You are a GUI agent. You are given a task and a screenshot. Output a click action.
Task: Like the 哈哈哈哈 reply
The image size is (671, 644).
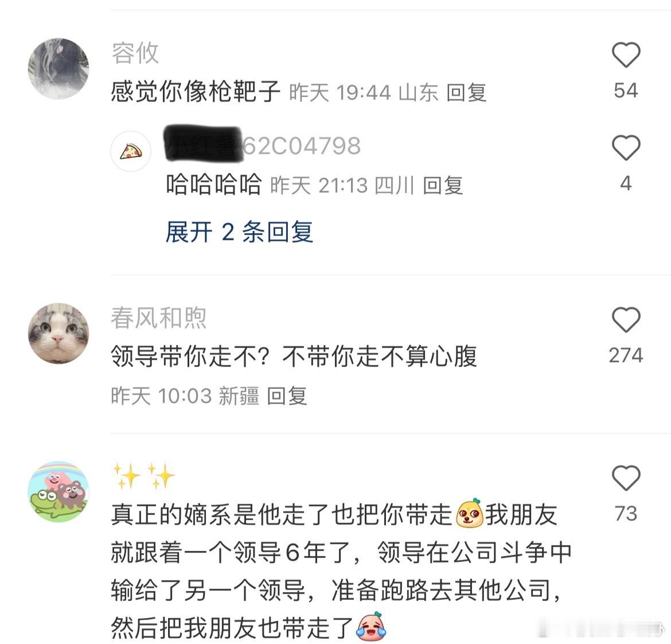[626, 147]
